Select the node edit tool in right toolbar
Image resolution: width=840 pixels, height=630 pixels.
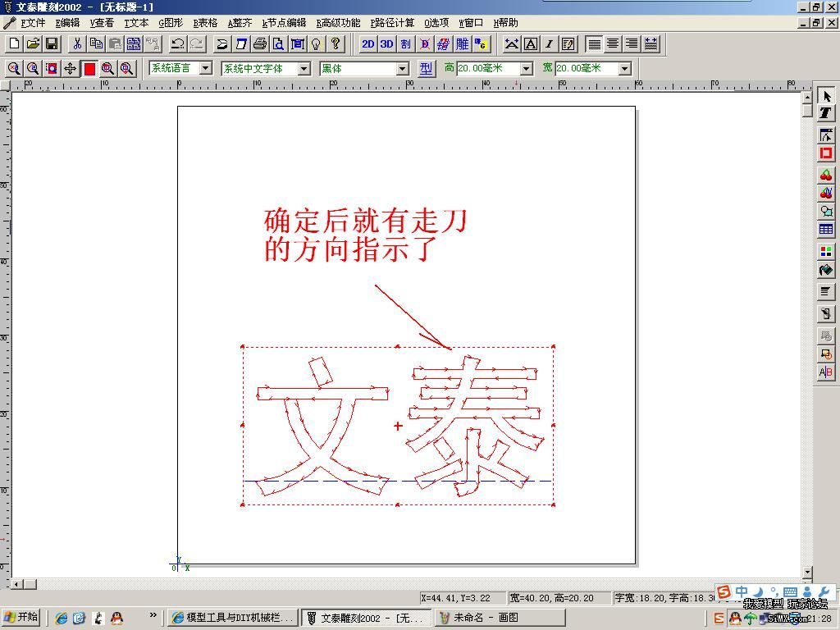(826, 135)
